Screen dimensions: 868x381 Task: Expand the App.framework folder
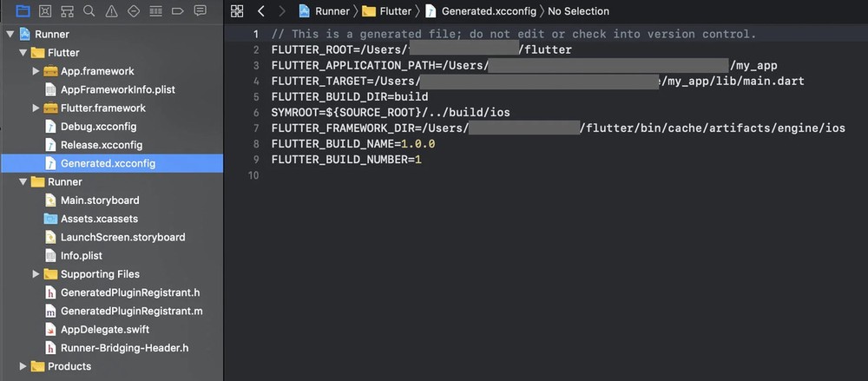(36, 71)
